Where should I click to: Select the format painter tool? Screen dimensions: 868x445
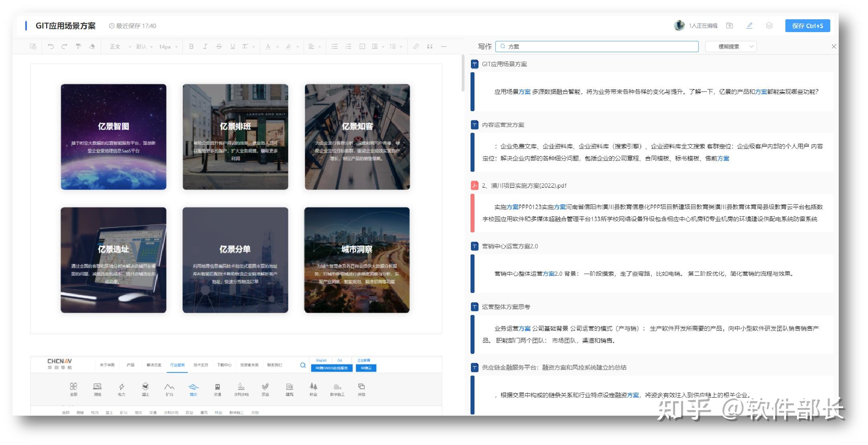78,47
